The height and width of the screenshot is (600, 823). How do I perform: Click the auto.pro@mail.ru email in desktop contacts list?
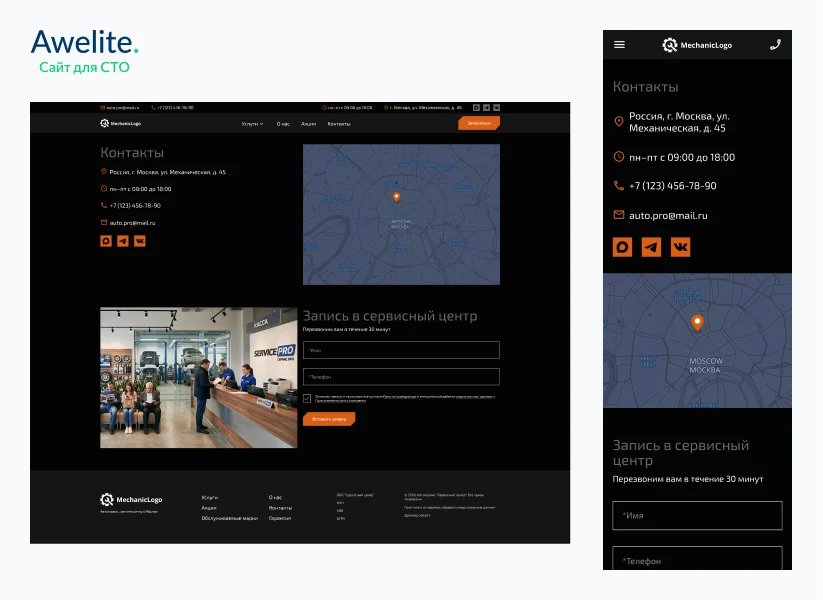(132, 223)
